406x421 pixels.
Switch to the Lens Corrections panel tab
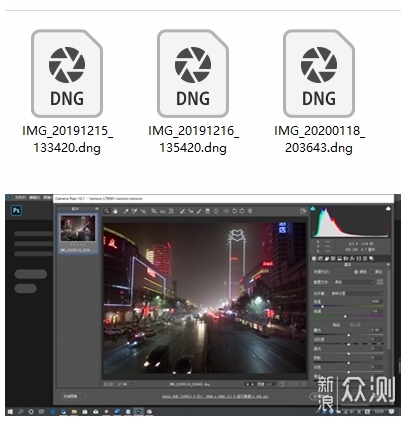[346, 258]
